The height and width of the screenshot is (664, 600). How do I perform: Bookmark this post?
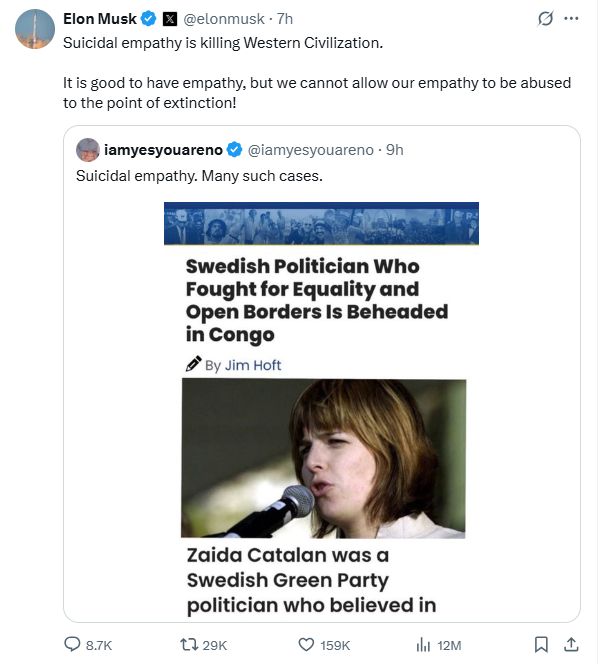(x=541, y=645)
